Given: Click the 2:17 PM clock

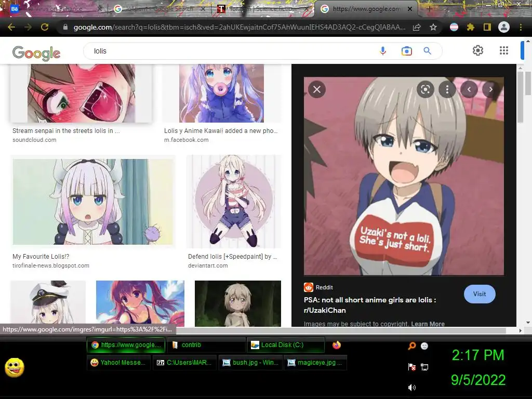Looking at the screenshot, I should tap(478, 355).
